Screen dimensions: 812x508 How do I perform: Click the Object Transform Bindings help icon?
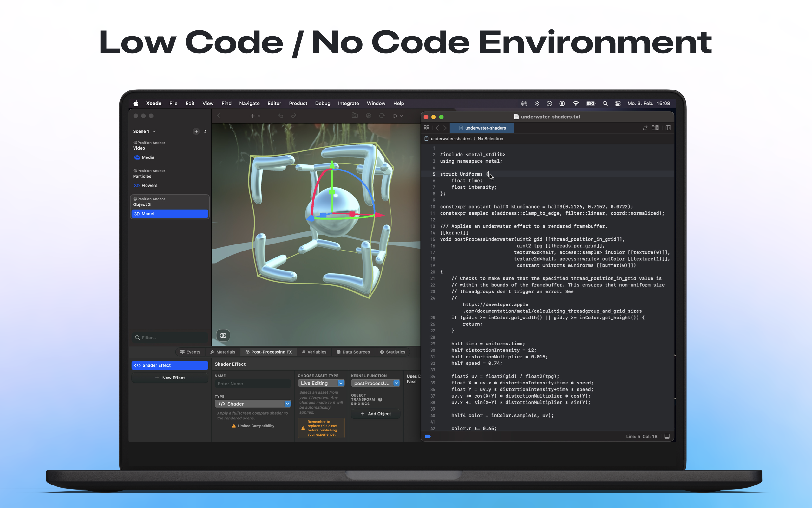coord(380,399)
